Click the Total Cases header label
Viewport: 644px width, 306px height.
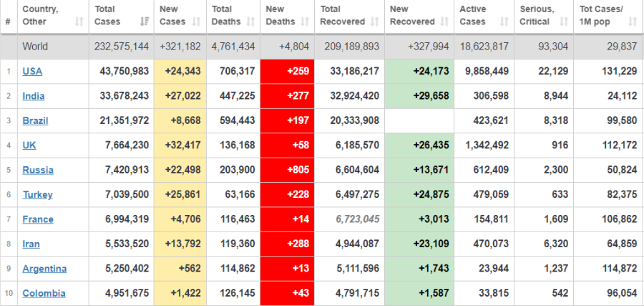click(x=107, y=15)
